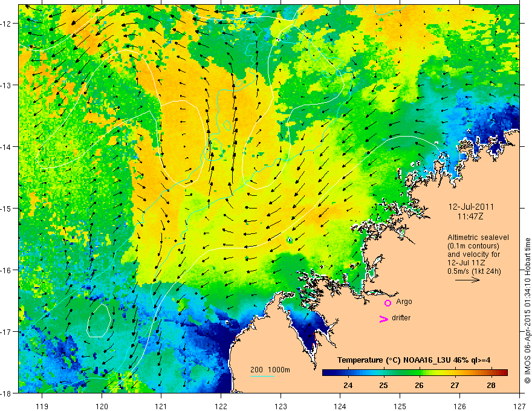This screenshot has height=411, width=532.
Task: Click longitude axis label '122'
Action: pyautogui.click(x=221, y=406)
